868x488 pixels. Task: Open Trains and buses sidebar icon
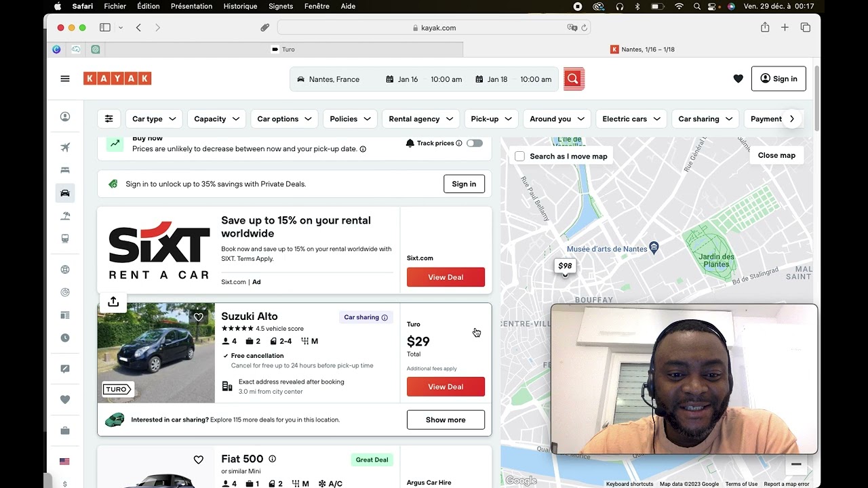click(x=65, y=239)
